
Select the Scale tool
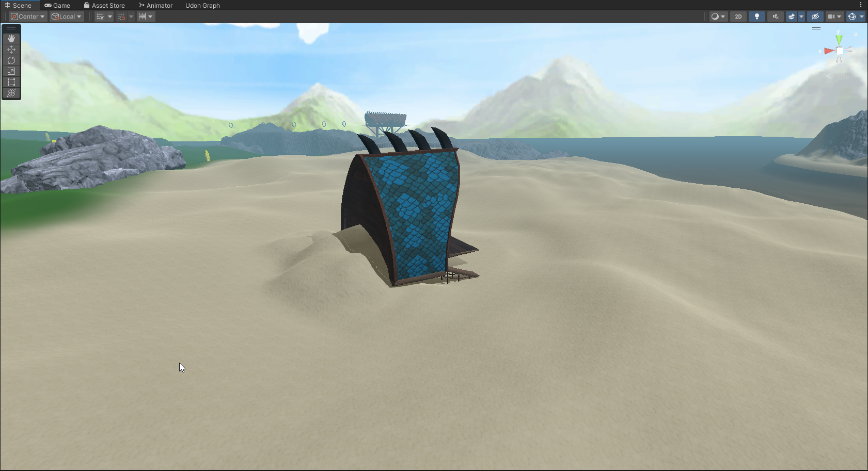click(x=11, y=71)
